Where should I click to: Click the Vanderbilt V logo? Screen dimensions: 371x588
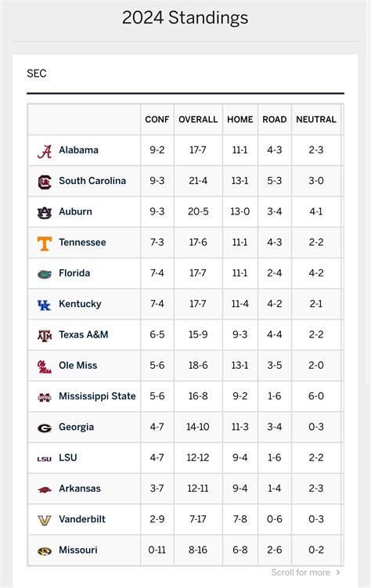(44, 520)
